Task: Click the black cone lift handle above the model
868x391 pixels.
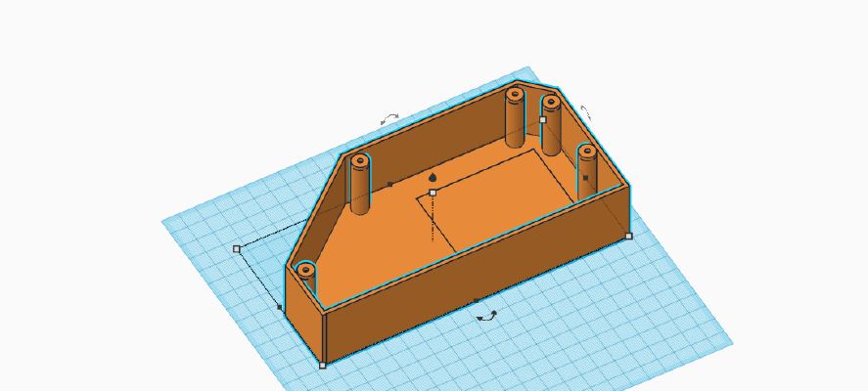Action: 433,177
